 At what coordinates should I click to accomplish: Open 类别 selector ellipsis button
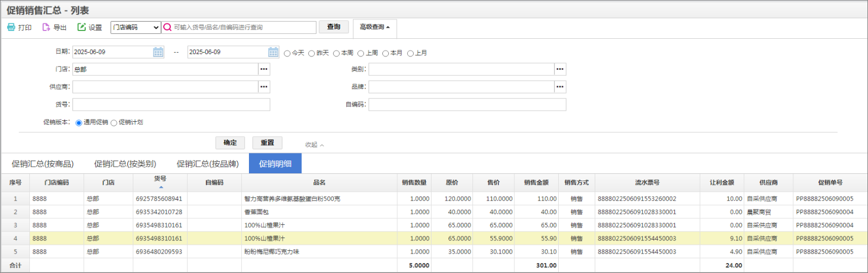pos(560,69)
